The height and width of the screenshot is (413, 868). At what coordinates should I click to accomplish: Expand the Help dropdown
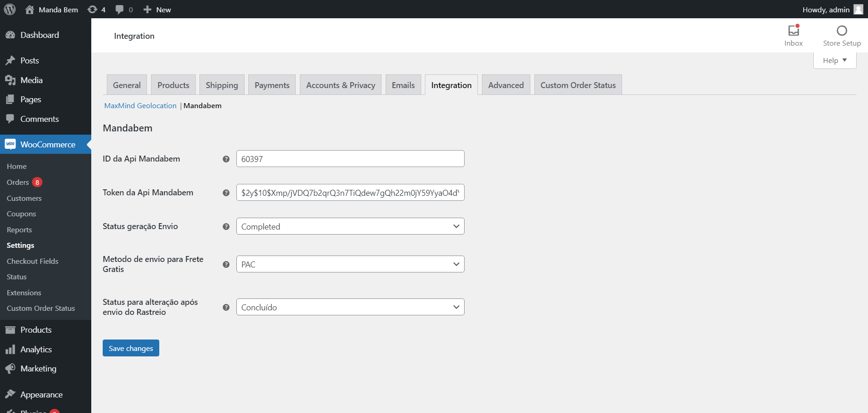point(835,60)
